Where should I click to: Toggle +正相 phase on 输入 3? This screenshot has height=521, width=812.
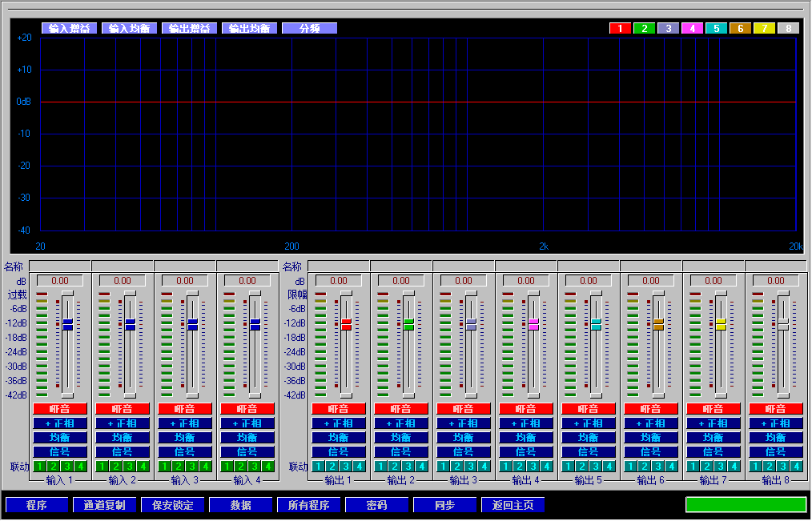click(185, 423)
